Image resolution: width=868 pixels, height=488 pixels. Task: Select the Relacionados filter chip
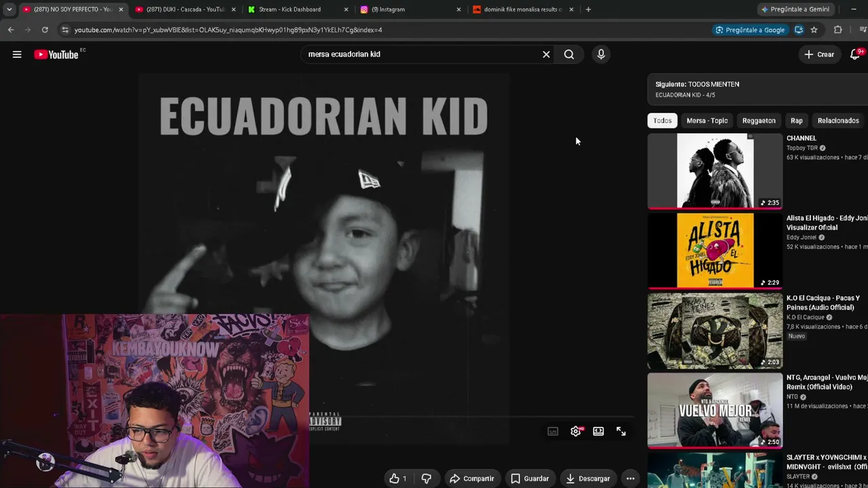click(838, 121)
